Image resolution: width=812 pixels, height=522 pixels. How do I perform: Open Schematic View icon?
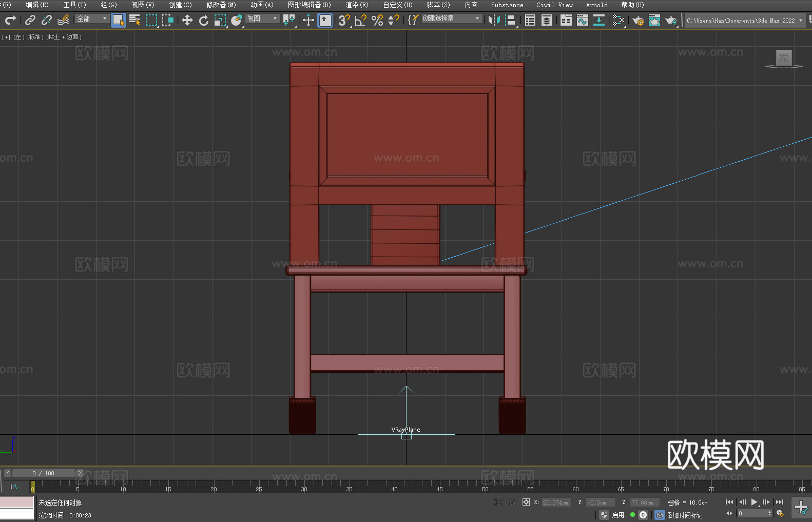(599, 20)
